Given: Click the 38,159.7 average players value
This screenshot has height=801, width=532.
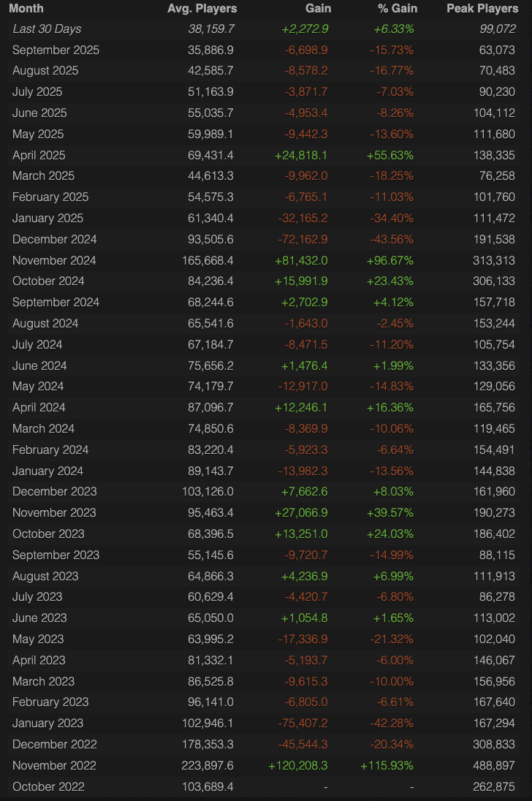Looking at the screenshot, I should point(211,29).
